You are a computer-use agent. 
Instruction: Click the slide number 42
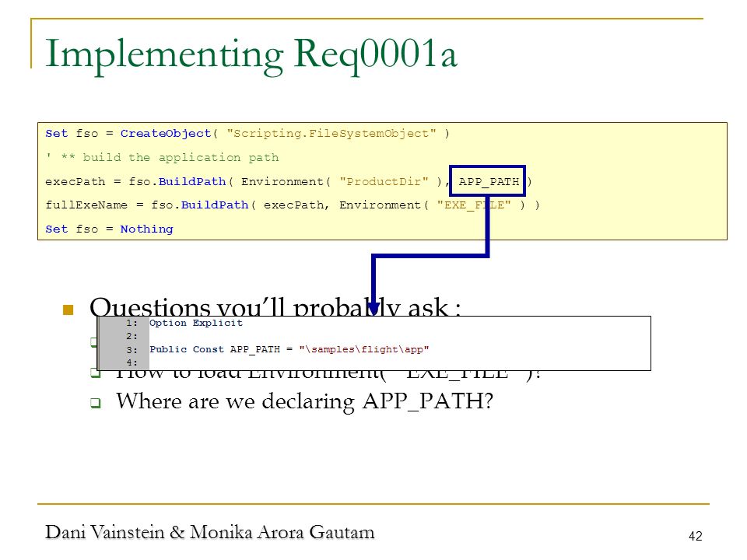coord(695,536)
